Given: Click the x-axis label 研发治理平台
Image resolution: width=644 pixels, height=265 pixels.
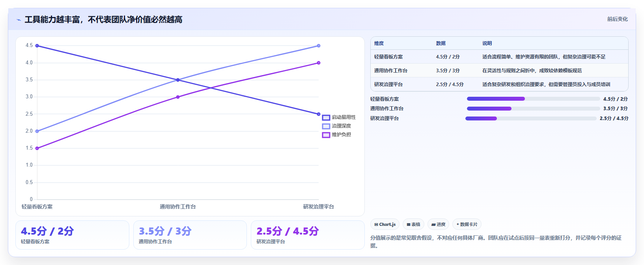Looking at the screenshot, I should pos(319,207).
